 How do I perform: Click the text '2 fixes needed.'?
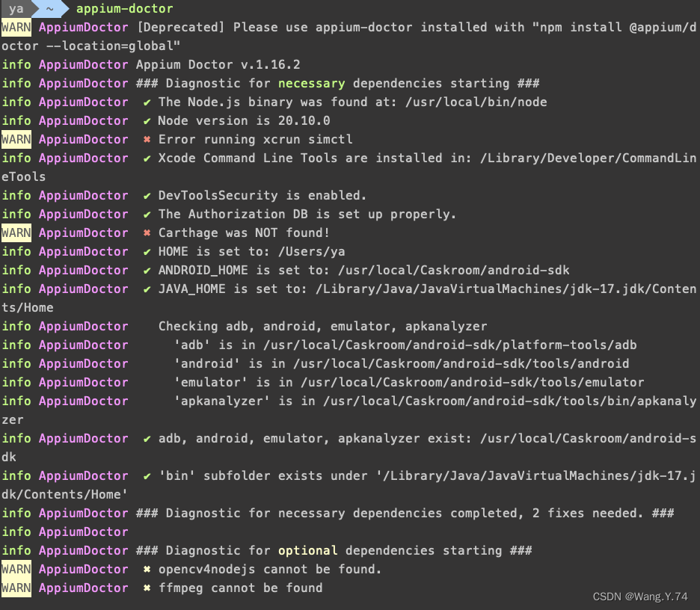tap(588, 513)
